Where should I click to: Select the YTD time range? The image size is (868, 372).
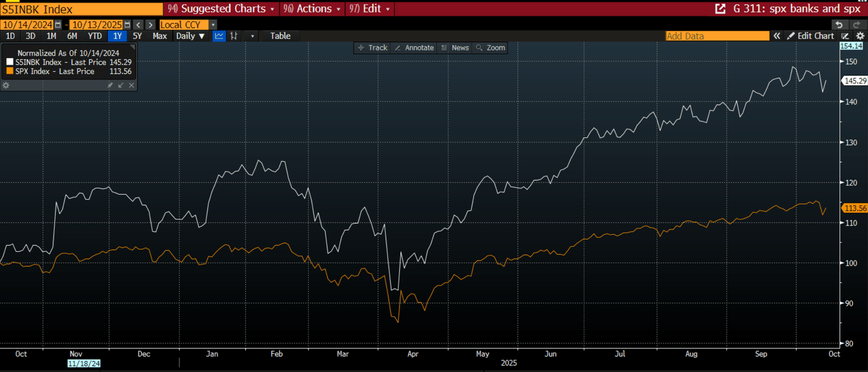tap(94, 36)
